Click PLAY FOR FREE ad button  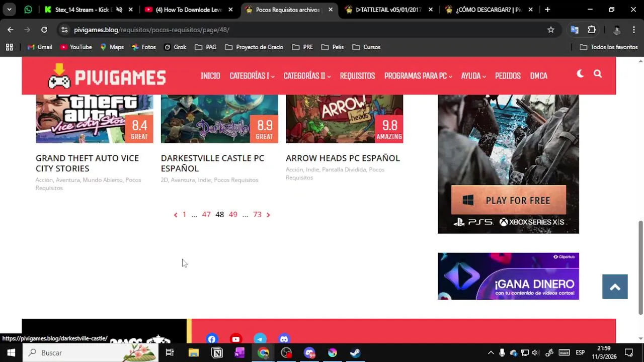click(x=508, y=200)
